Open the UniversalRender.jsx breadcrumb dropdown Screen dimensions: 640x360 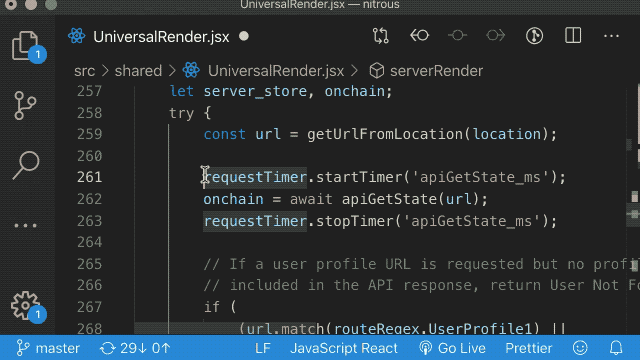pos(276,71)
